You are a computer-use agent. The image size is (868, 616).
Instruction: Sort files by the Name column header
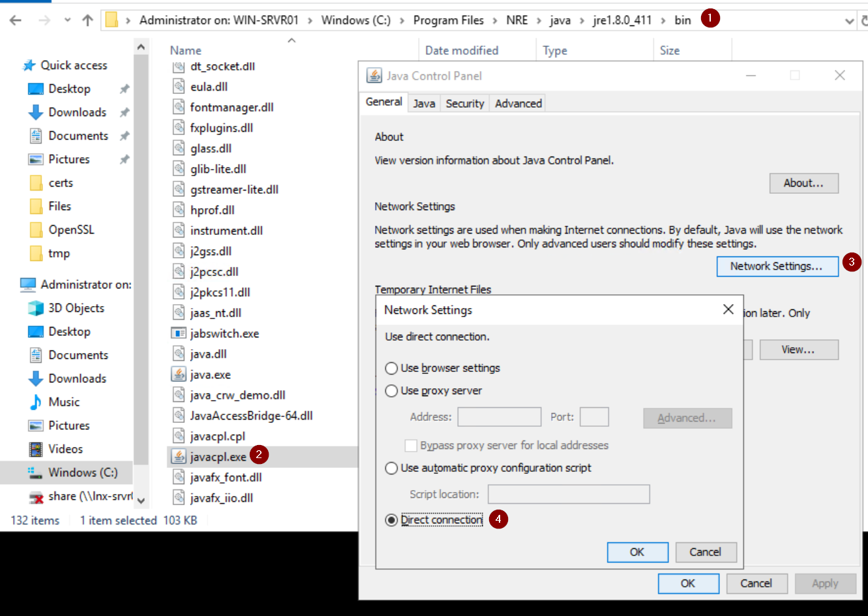tap(186, 50)
